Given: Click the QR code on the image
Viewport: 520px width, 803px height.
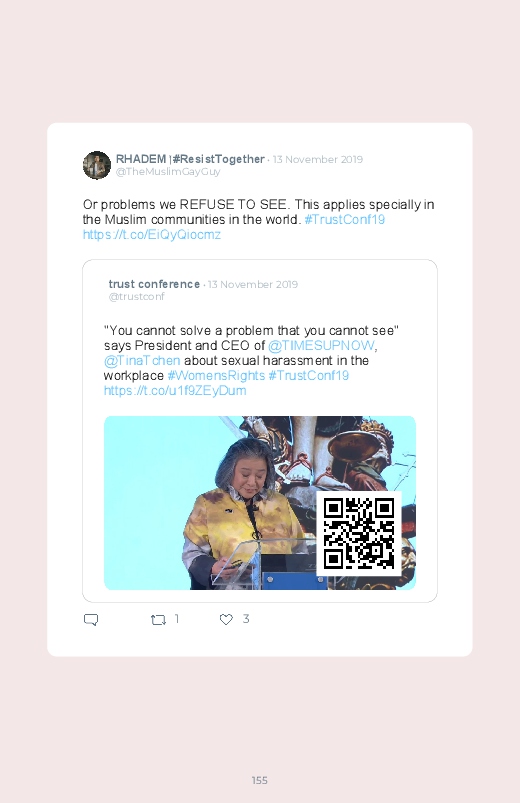Looking at the screenshot, I should pyautogui.click(x=359, y=533).
